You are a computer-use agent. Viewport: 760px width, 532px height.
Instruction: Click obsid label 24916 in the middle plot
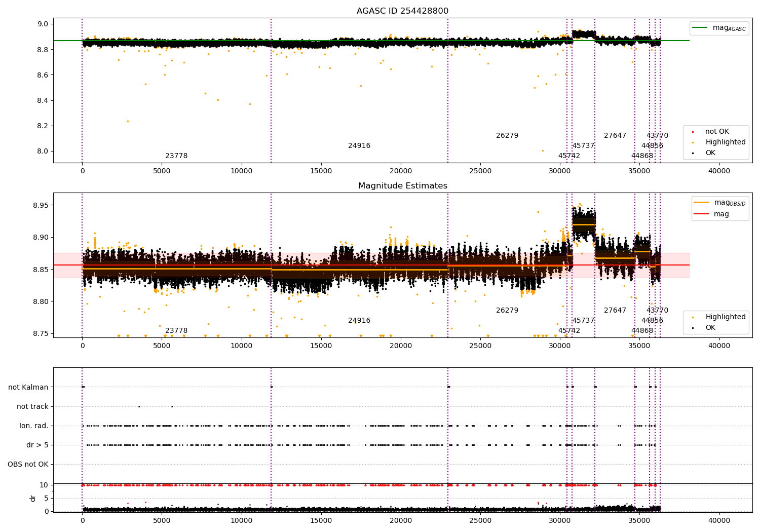coord(359,321)
